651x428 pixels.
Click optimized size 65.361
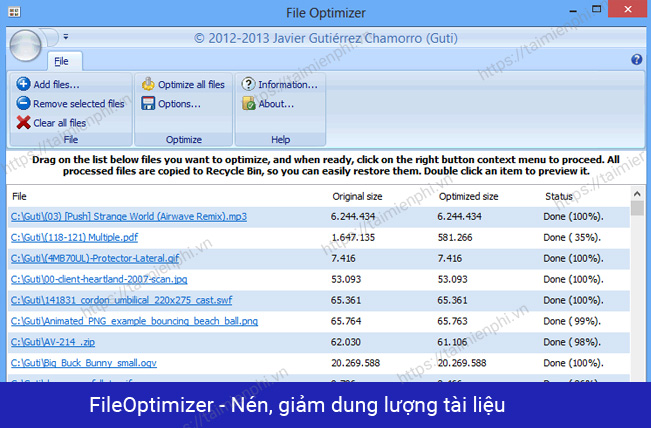pyautogui.click(x=452, y=300)
